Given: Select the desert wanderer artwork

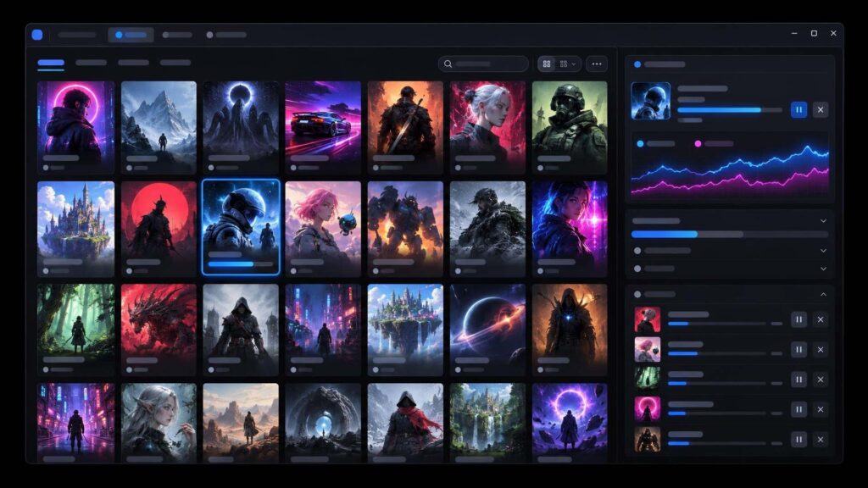Looking at the screenshot, I should (x=241, y=423).
